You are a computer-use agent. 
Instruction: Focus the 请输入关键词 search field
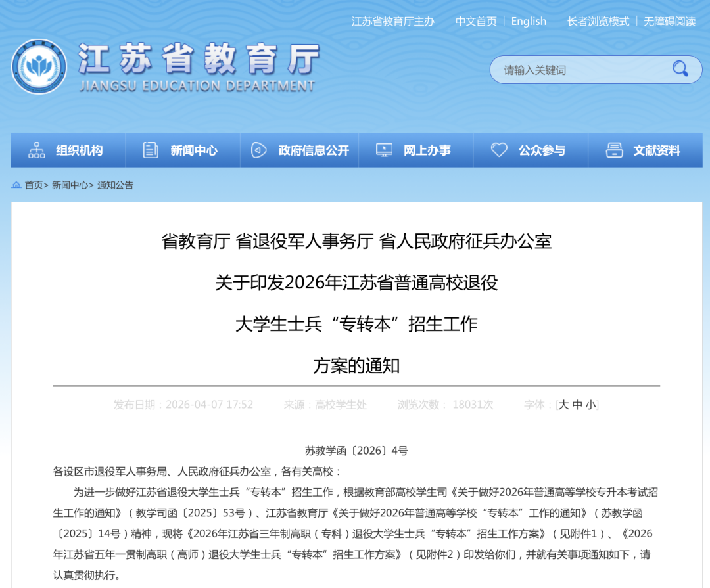click(579, 70)
